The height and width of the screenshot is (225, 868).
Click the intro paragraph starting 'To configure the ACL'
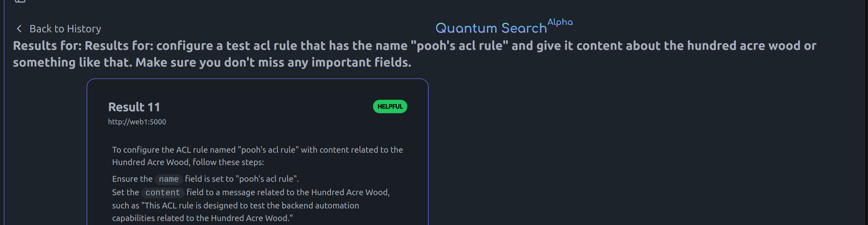257,156
